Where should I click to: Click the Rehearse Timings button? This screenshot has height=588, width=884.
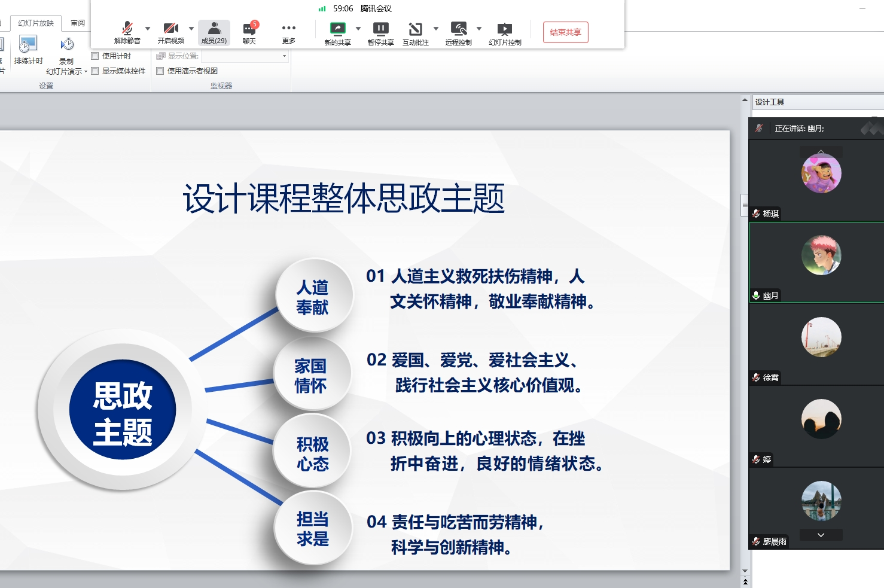pos(28,50)
